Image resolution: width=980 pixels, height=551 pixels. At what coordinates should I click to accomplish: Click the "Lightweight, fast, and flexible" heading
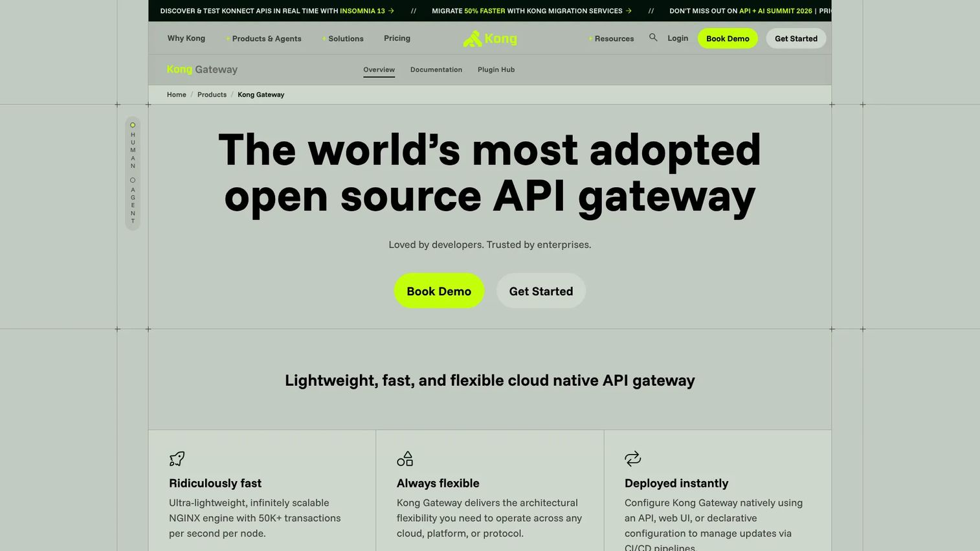[490, 381]
